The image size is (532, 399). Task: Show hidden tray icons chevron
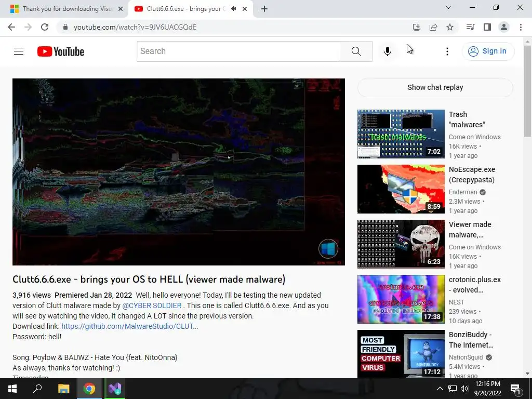440,389
